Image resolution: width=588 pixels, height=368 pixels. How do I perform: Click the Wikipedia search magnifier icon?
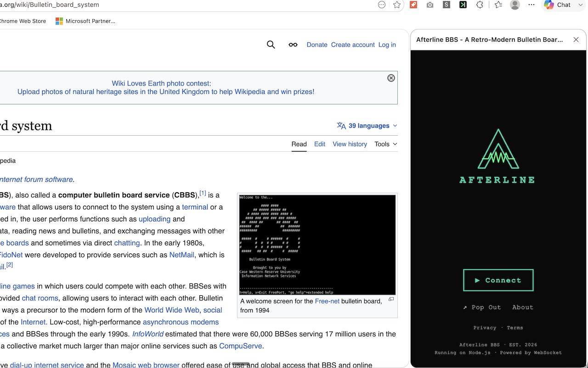(271, 45)
